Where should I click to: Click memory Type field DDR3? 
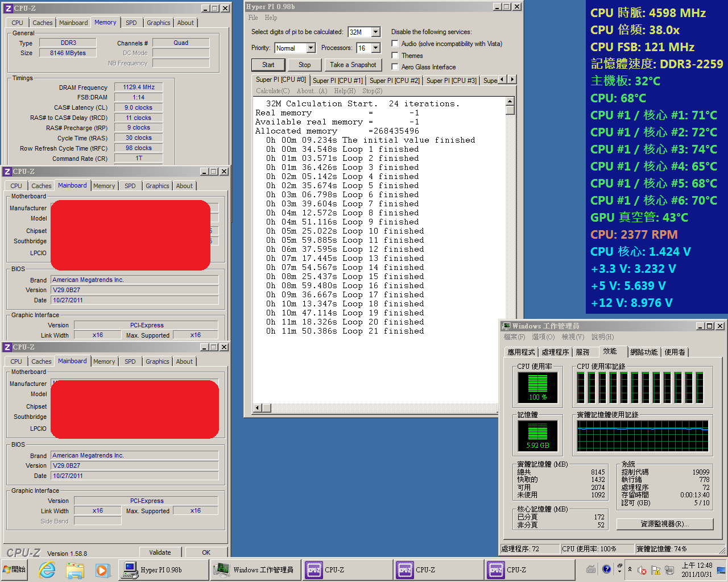pos(68,43)
